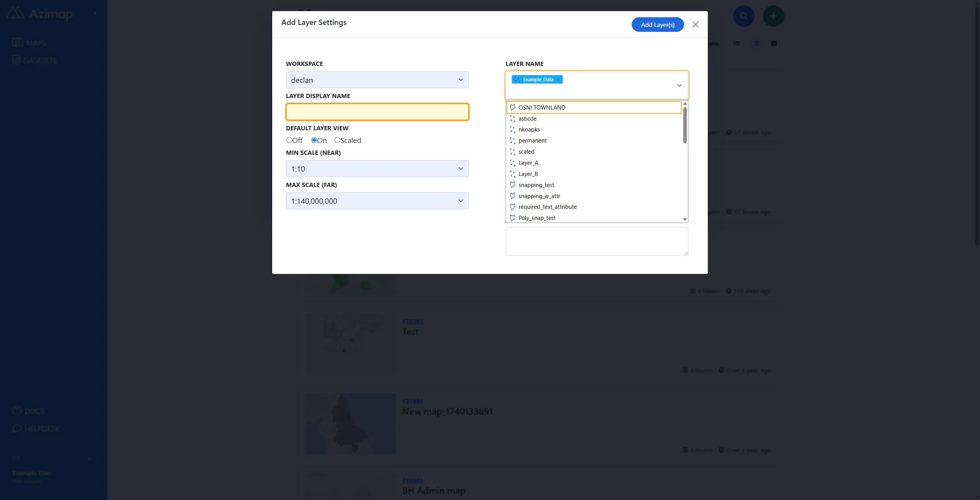Click the points icon beside asbcde
Viewport: 980px width, 500px height.
pyautogui.click(x=513, y=119)
